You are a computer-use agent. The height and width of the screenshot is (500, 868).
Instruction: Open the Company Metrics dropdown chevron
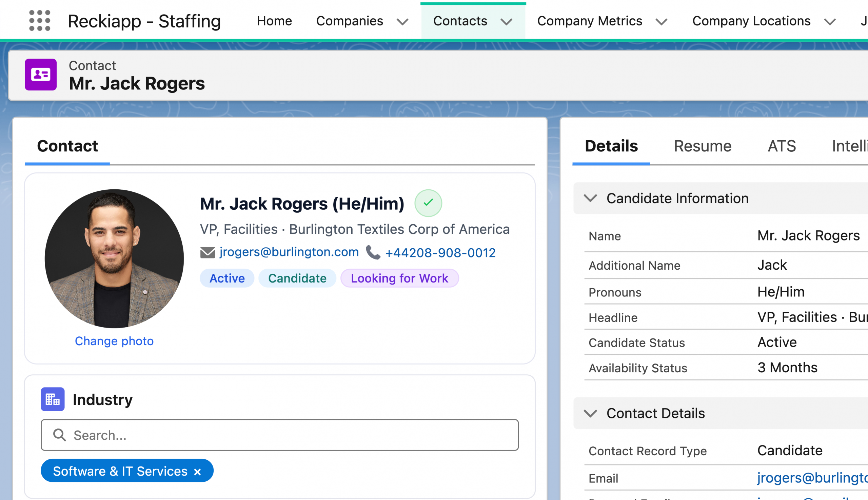[661, 22]
